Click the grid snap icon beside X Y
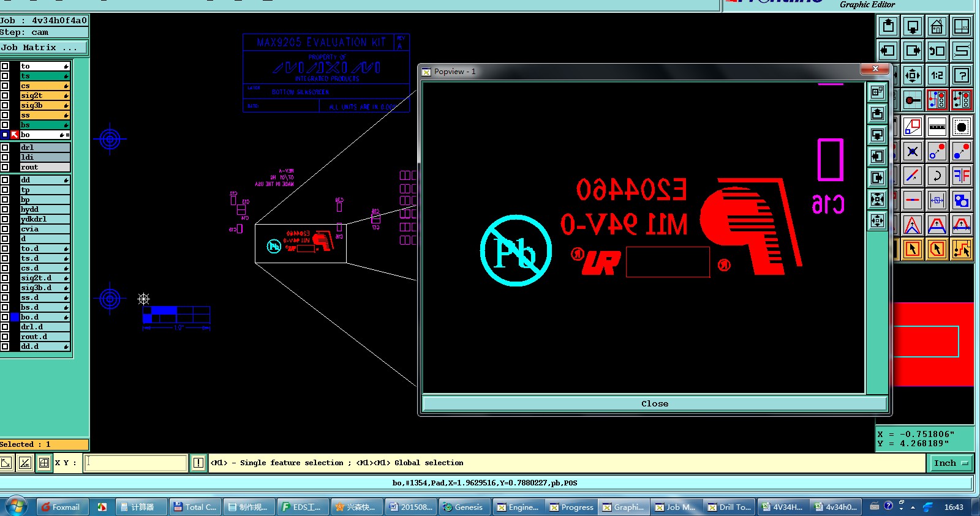The image size is (980, 516). point(44,463)
